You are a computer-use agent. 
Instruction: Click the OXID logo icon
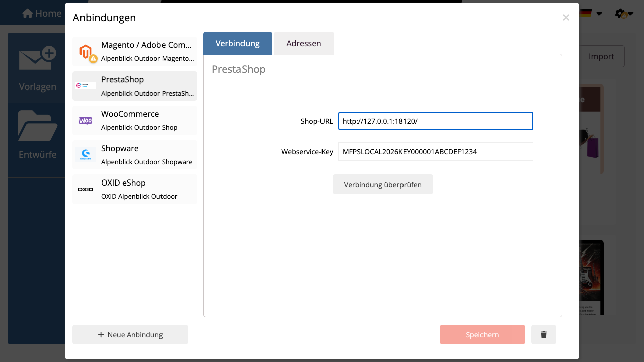pos(86,189)
